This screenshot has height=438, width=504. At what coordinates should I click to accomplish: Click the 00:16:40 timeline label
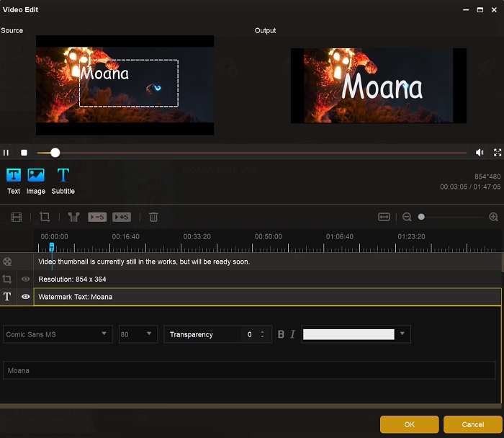click(126, 237)
